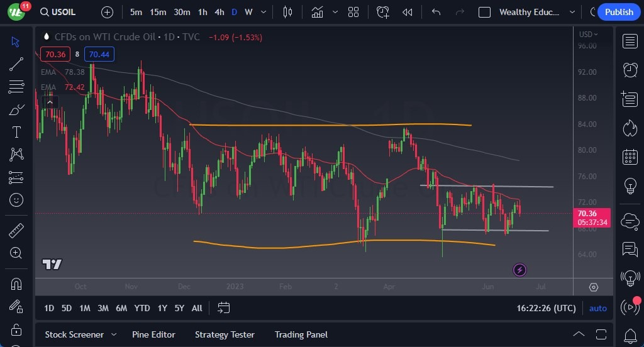Select the trend line drawing tool
Viewport: 644px width, 347px height.
(x=16, y=64)
